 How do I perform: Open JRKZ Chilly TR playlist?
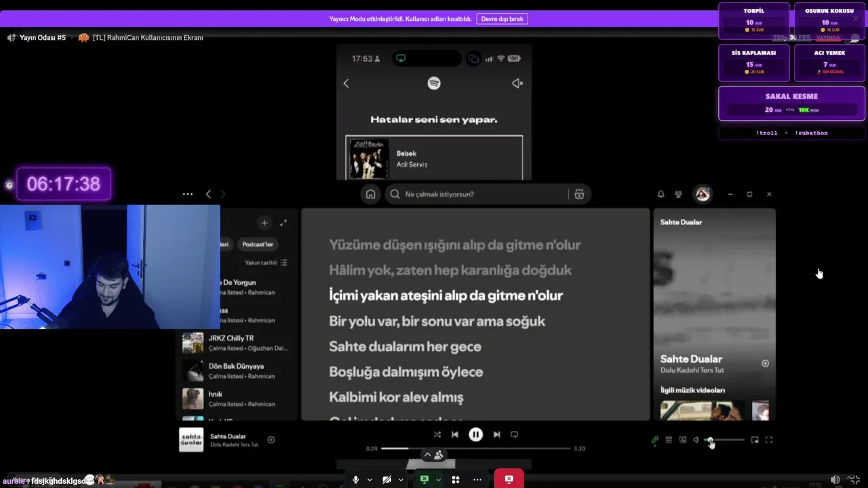tap(237, 343)
